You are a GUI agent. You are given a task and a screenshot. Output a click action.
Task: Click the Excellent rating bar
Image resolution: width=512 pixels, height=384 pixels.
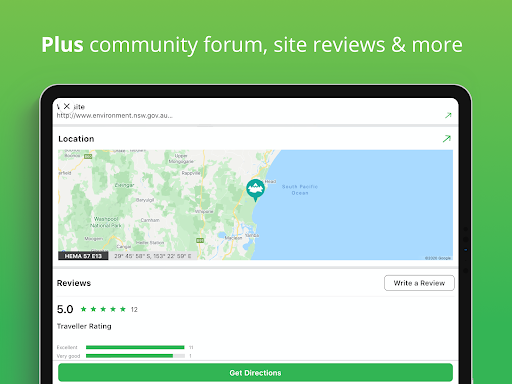(x=135, y=347)
